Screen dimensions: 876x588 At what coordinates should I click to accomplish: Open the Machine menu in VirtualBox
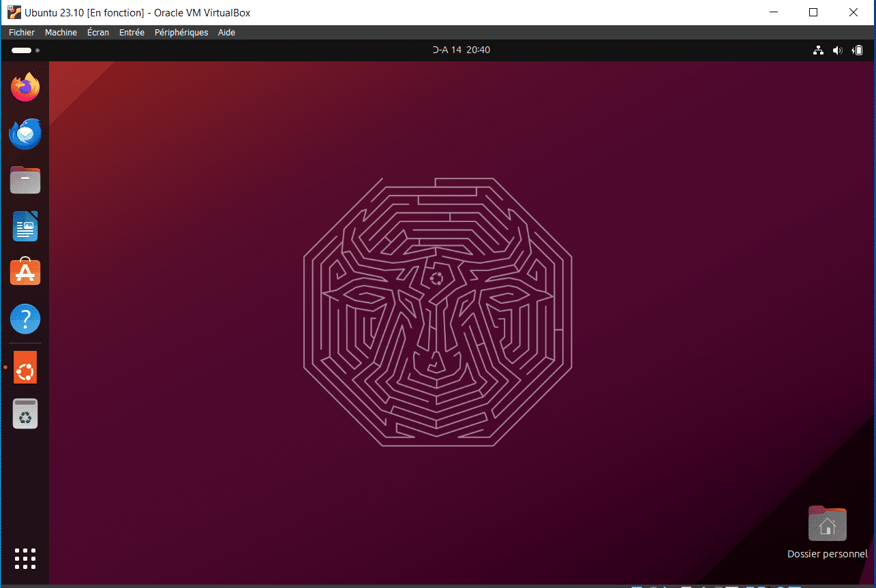click(x=61, y=32)
